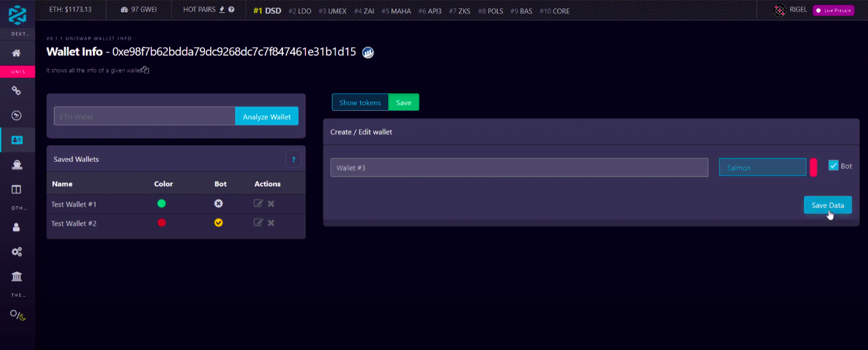Select the Test Wallet #1 row name
The image size is (868, 350).
pyautogui.click(x=74, y=204)
